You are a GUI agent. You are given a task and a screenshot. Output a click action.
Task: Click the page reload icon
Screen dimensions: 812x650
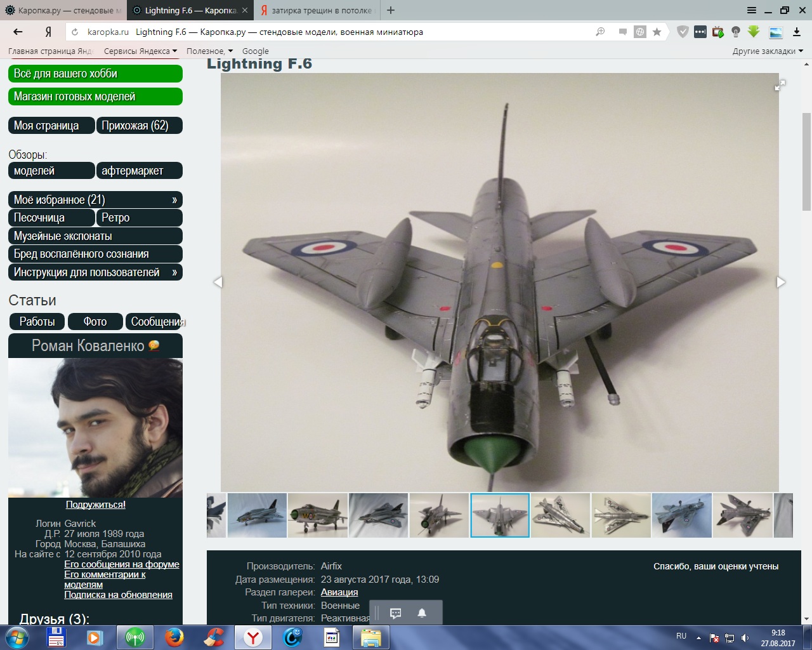[75, 32]
